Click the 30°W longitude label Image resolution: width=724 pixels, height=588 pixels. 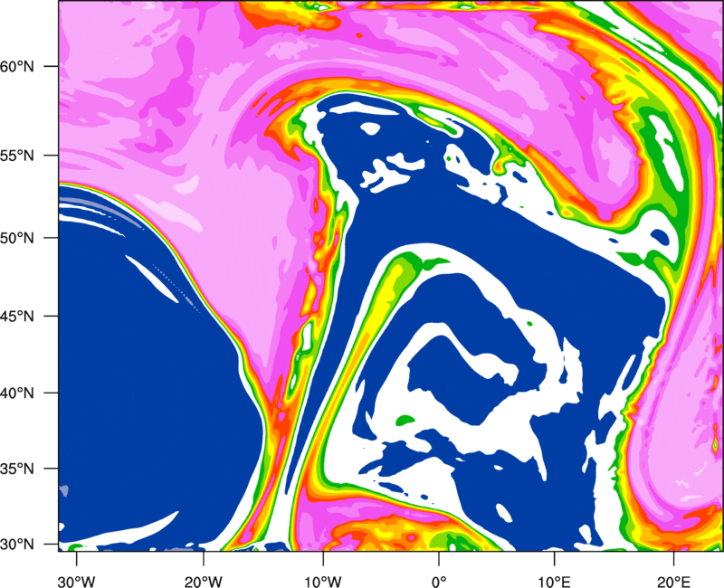(x=76, y=582)
